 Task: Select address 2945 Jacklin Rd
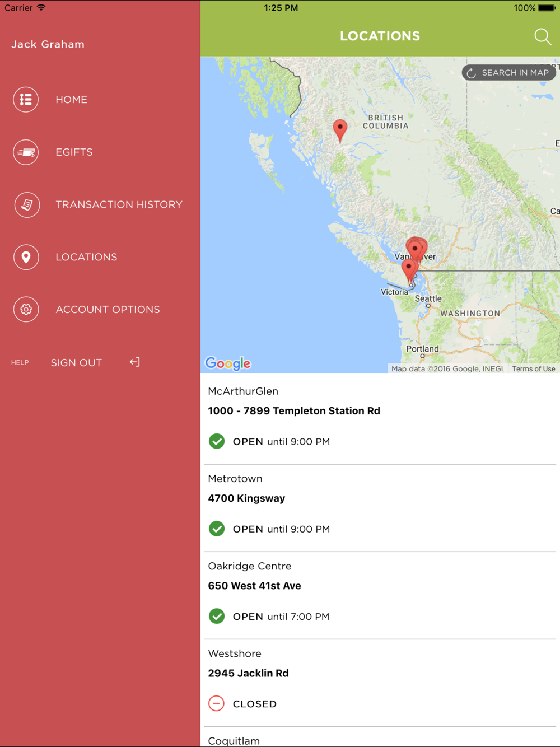[248, 673]
